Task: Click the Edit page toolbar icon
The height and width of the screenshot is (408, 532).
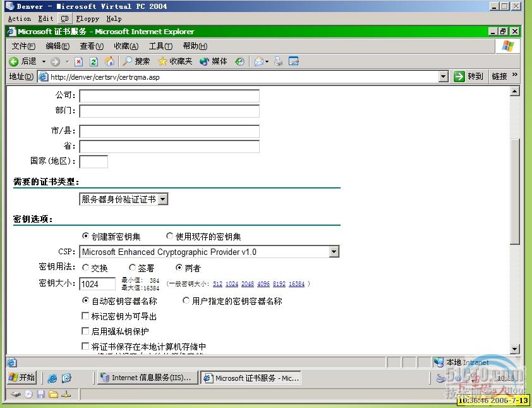Action: 293,61
